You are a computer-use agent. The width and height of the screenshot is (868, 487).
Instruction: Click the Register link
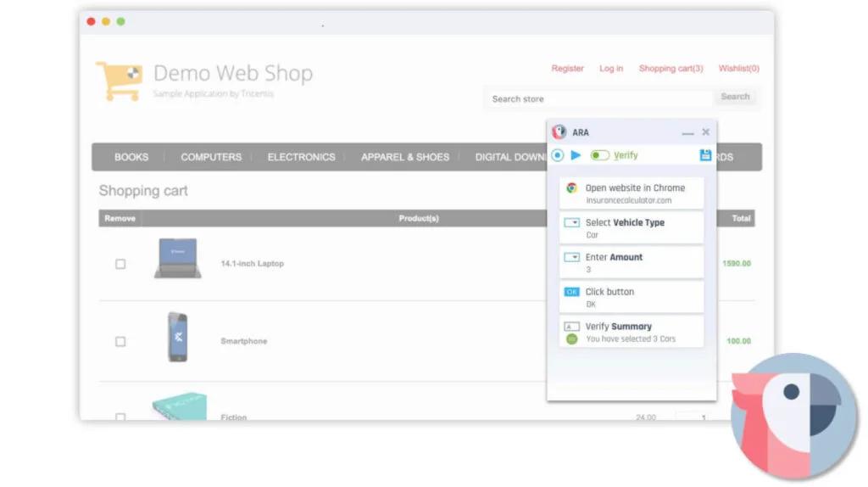point(567,69)
